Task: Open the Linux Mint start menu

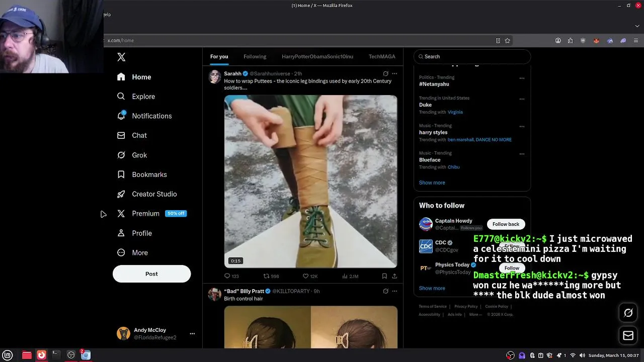Action: (x=8, y=355)
